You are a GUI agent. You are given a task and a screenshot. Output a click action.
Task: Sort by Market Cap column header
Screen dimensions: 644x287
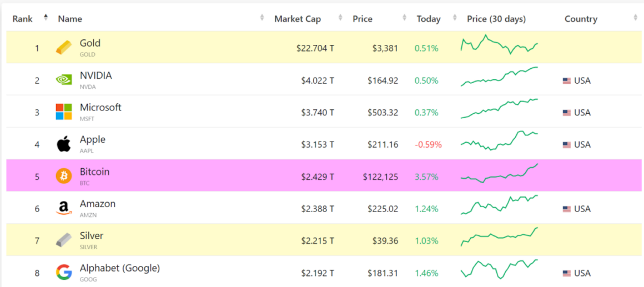point(297,19)
